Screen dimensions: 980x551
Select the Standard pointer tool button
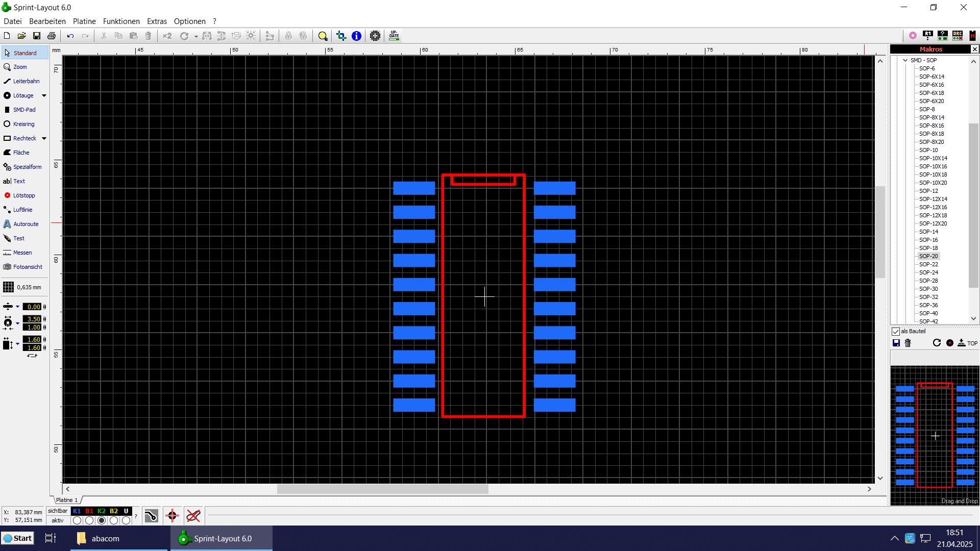tap(25, 53)
